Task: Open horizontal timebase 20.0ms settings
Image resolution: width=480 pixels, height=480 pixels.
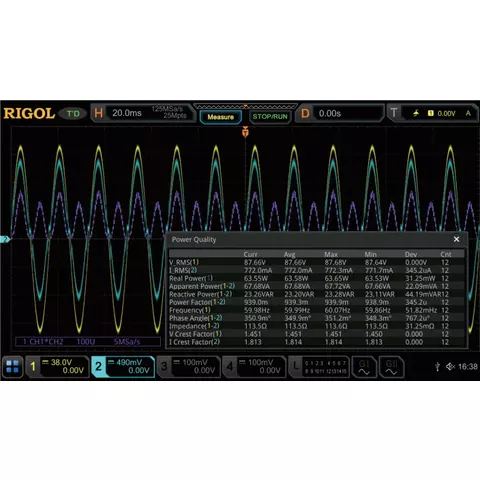Action: [x=142, y=113]
